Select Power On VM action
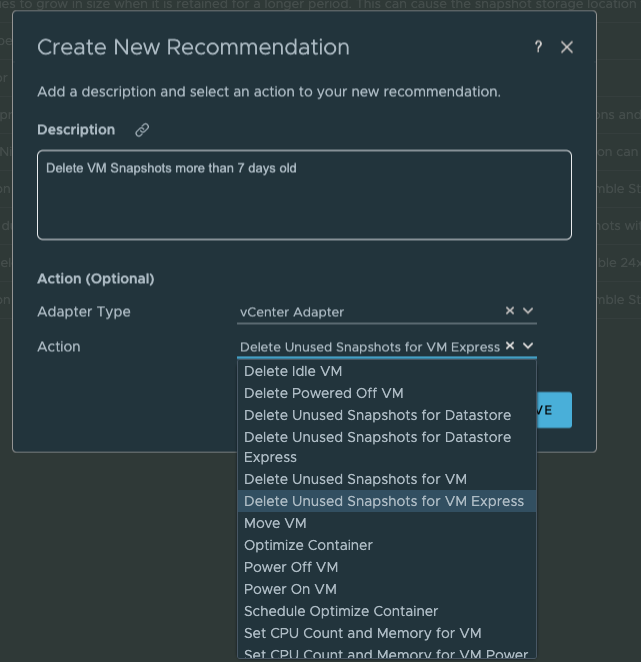Screen dimensions: 641x662 click(x=387, y=589)
